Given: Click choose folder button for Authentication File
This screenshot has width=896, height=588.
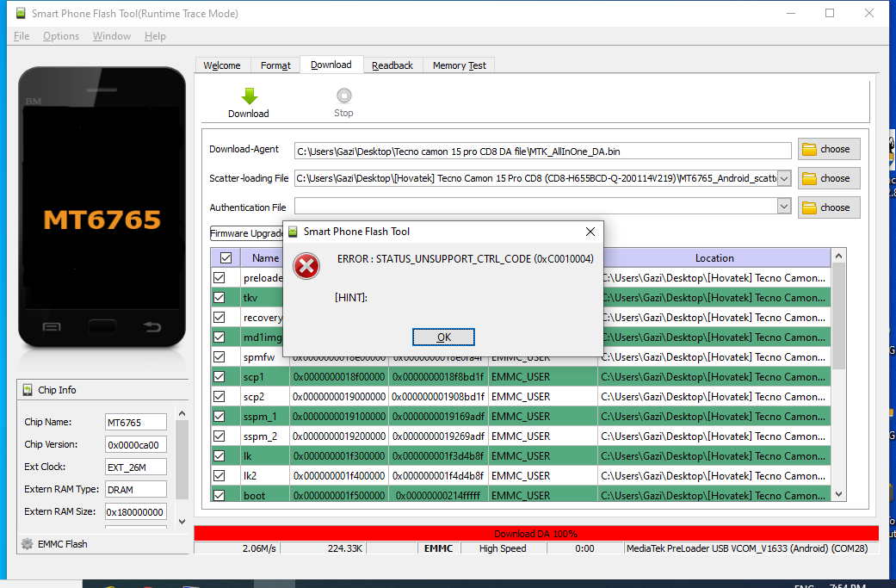Looking at the screenshot, I should coord(829,207).
